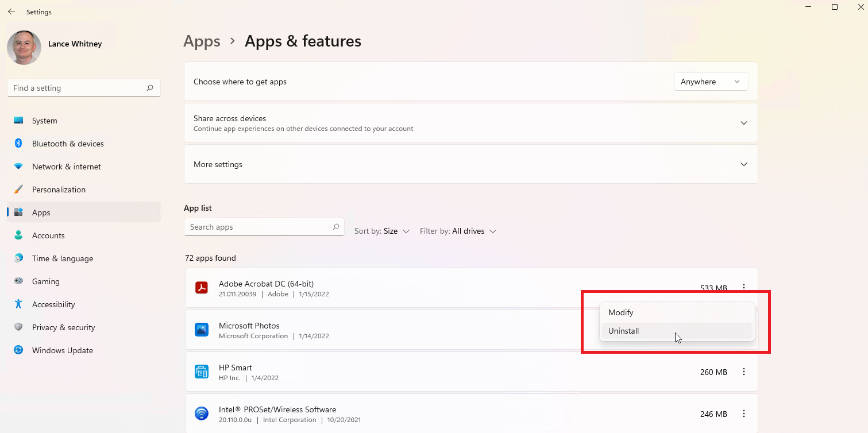The height and width of the screenshot is (433, 868).
Task: Click the magnifier icon in Search apps
Action: point(336,227)
